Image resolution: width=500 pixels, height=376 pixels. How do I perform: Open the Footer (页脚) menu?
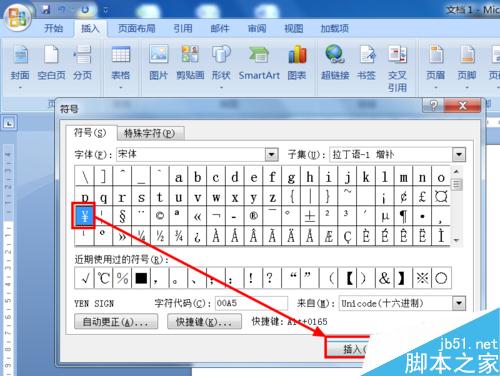click(467, 67)
